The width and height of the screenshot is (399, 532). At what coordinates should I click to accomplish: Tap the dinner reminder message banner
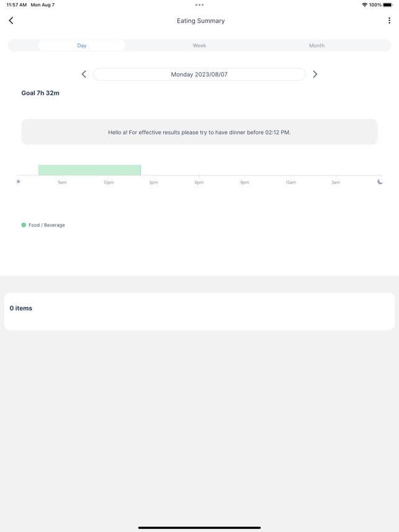coord(199,132)
